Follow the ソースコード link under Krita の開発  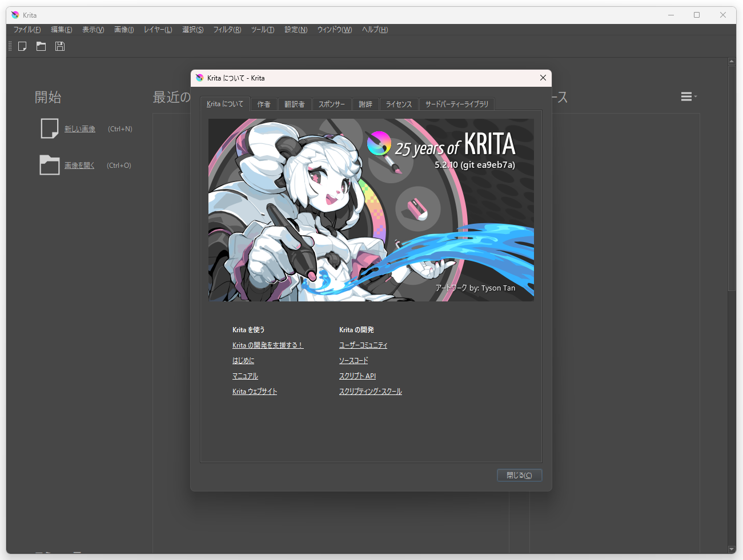[x=353, y=360]
